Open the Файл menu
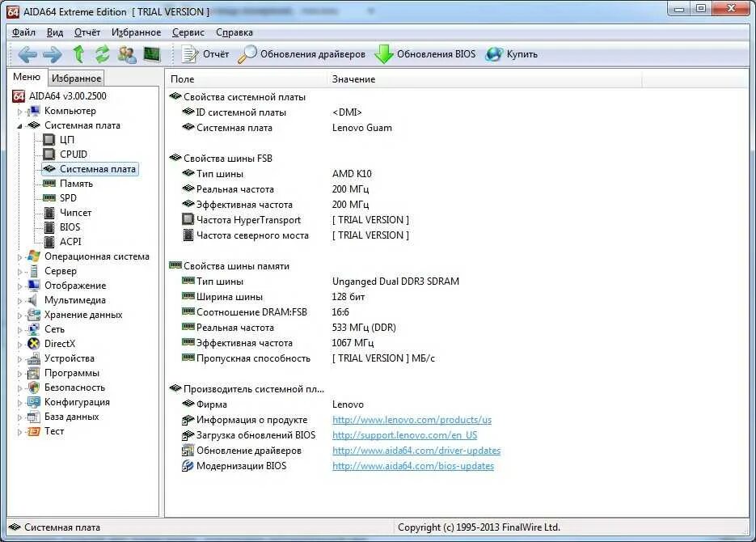This screenshot has width=756, height=542. [23, 32]
